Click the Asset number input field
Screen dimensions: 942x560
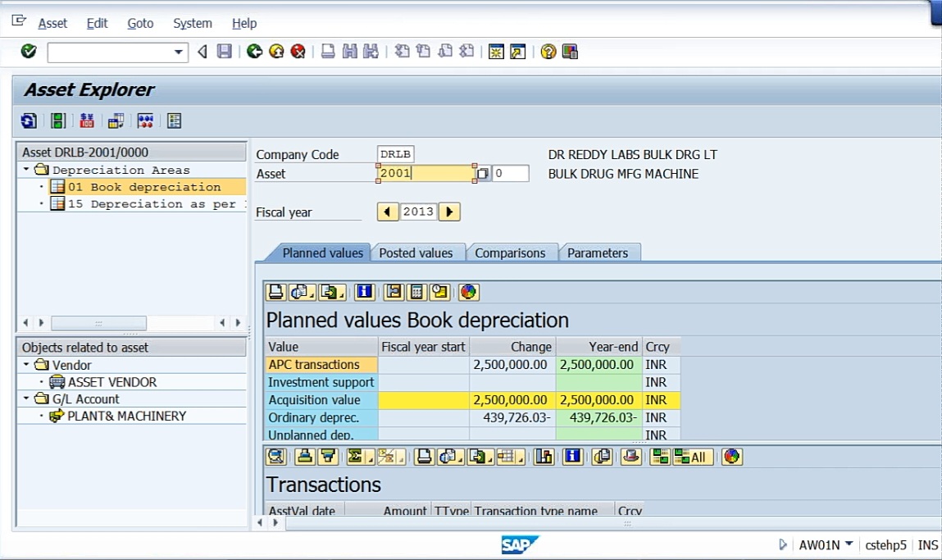click(x=426, y=174)
